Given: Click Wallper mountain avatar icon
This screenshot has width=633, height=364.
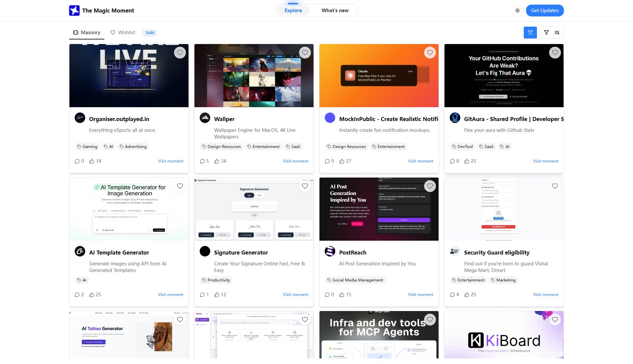Looking at the screenshot, I should point(205,118).
